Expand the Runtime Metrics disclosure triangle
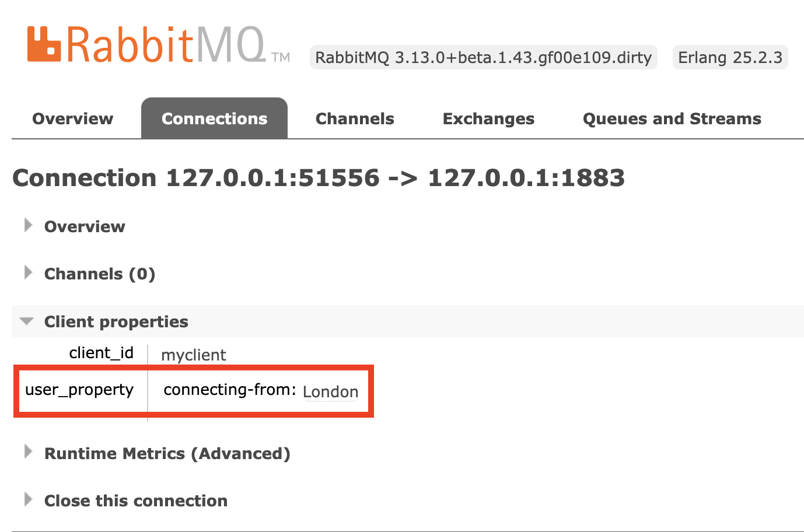The height and width of the screenshot is (532, 804). pos(27,452)
